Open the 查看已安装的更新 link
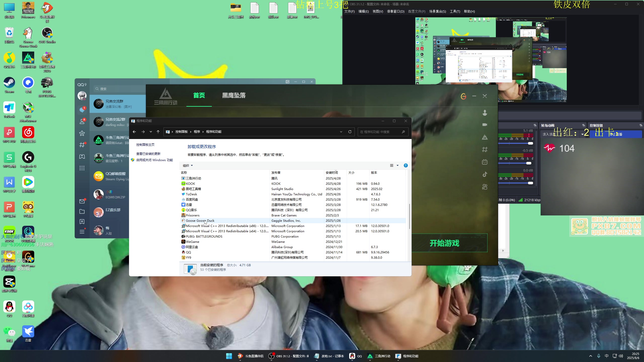644x362 pixels. pyautogui.click(x=148, y=154)
